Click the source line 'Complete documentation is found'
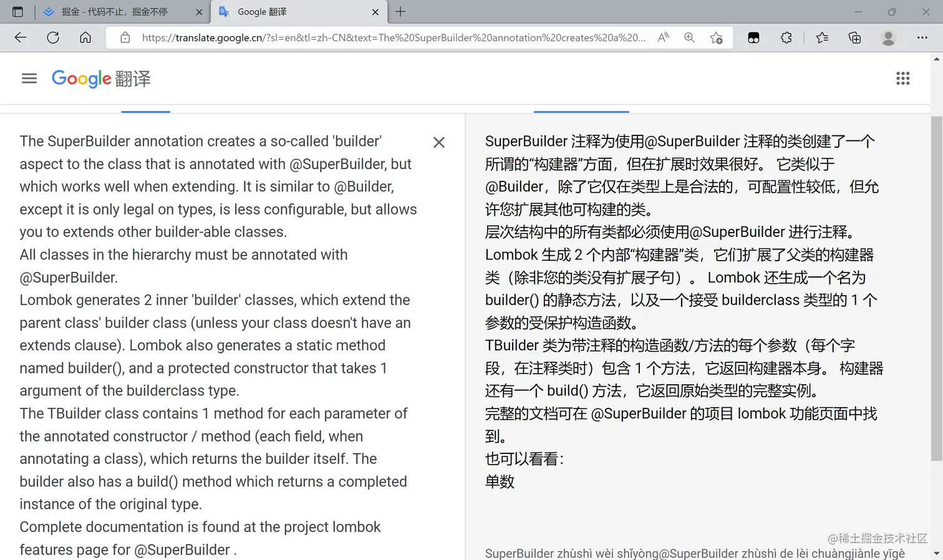The image size is (943, 560). pos(200,527)
